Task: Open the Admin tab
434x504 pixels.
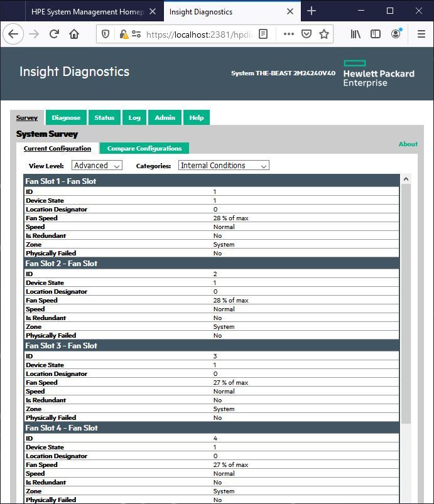Action: tap(165, 117)
